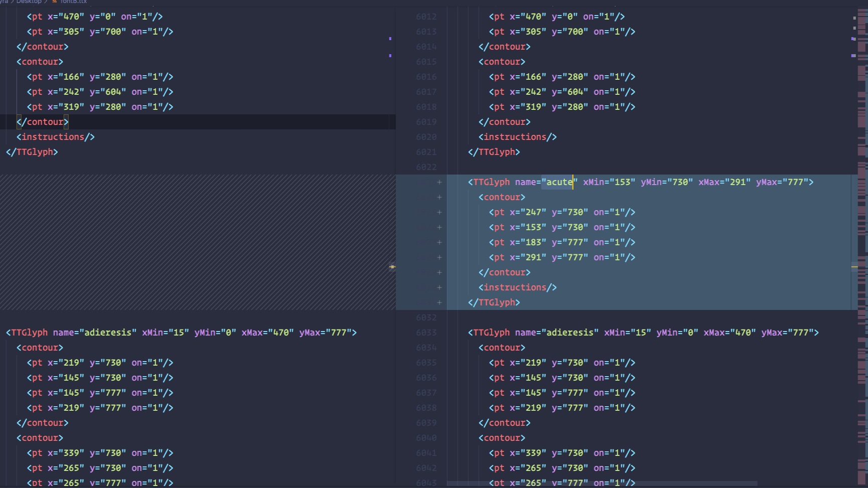The width and height of the screenshot is (868, 488).
Task: Click the hatched removed-area placeholder in left pane
Action: tap(198, 242)
